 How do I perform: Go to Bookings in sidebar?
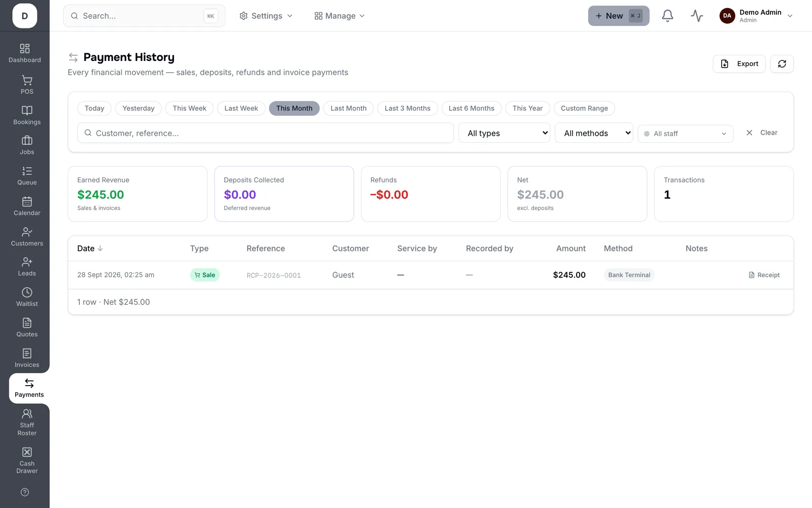coord(27,115)
